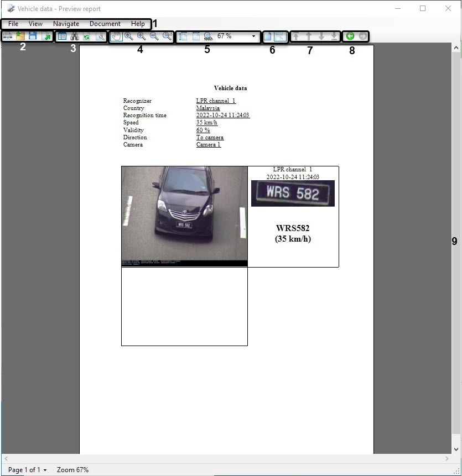The width and height of the screenshot is (462, 476).
Task: Select the magnifier tool
Action: (x=129, y=36)
